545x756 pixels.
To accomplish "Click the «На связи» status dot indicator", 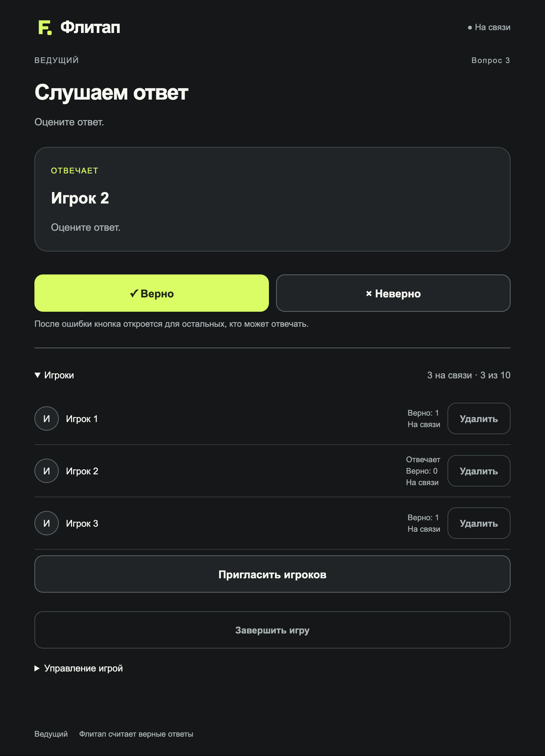I will tap(470, 28).
